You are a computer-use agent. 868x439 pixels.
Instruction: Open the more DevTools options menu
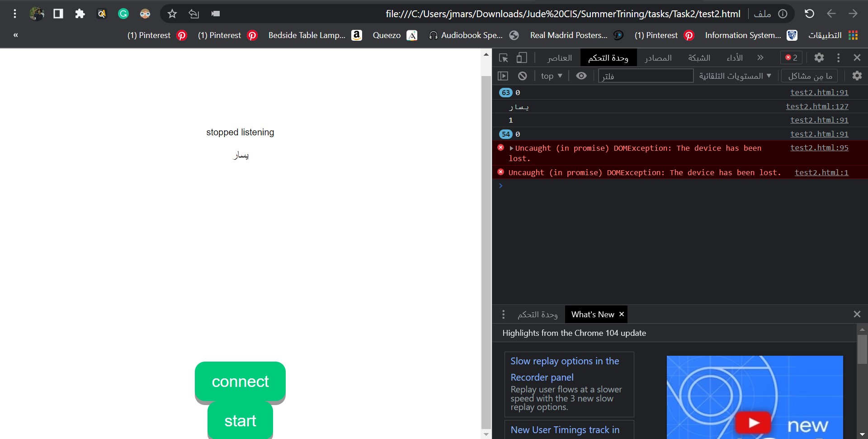coord(838,57)
